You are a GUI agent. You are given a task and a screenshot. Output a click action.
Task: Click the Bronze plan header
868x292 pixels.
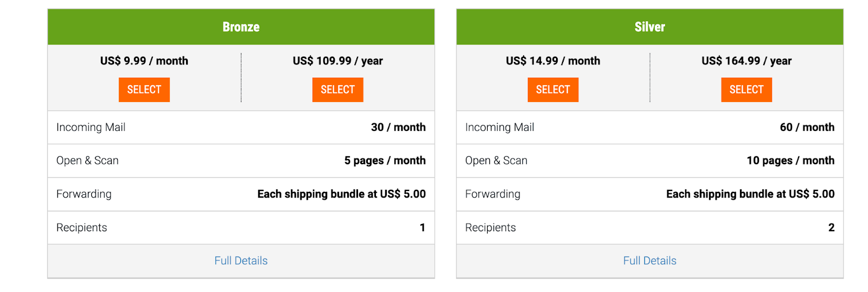(x=241, y=27)
